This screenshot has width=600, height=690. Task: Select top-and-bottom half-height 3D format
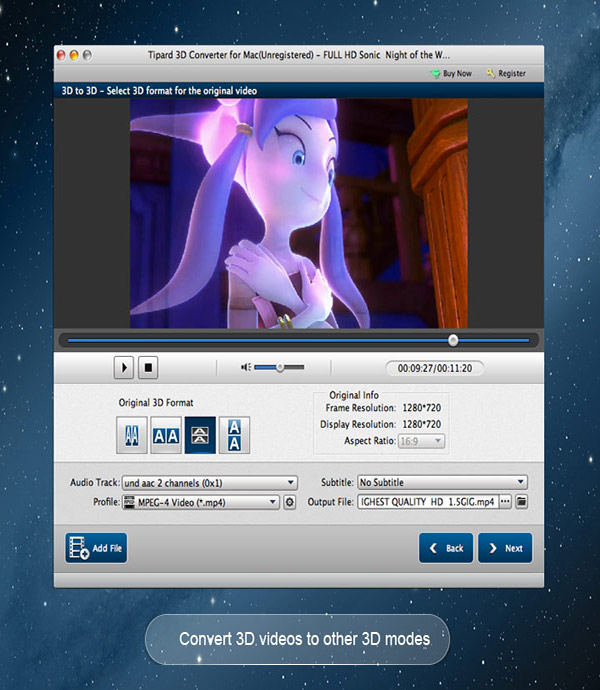pos(200,435)
